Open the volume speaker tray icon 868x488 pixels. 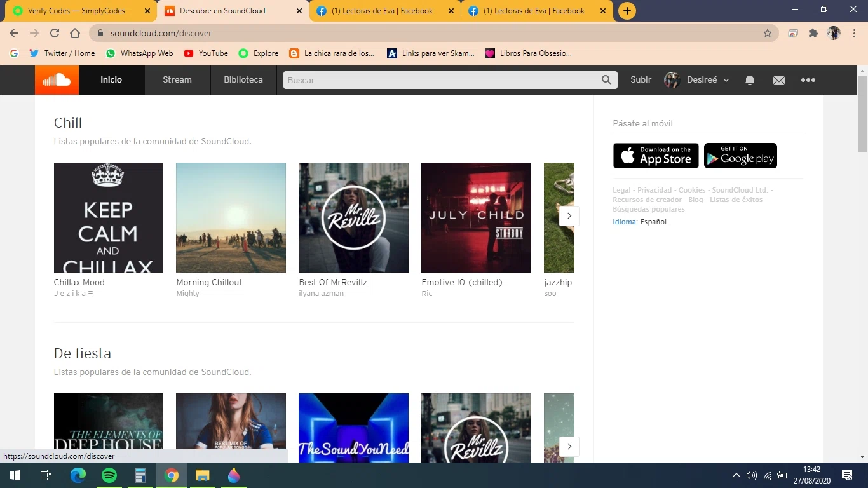pos(752,475)
